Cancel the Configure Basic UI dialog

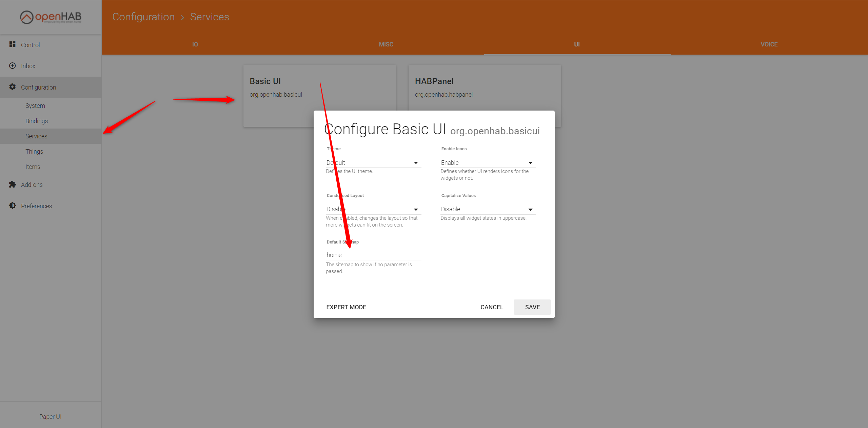[492, 307]
